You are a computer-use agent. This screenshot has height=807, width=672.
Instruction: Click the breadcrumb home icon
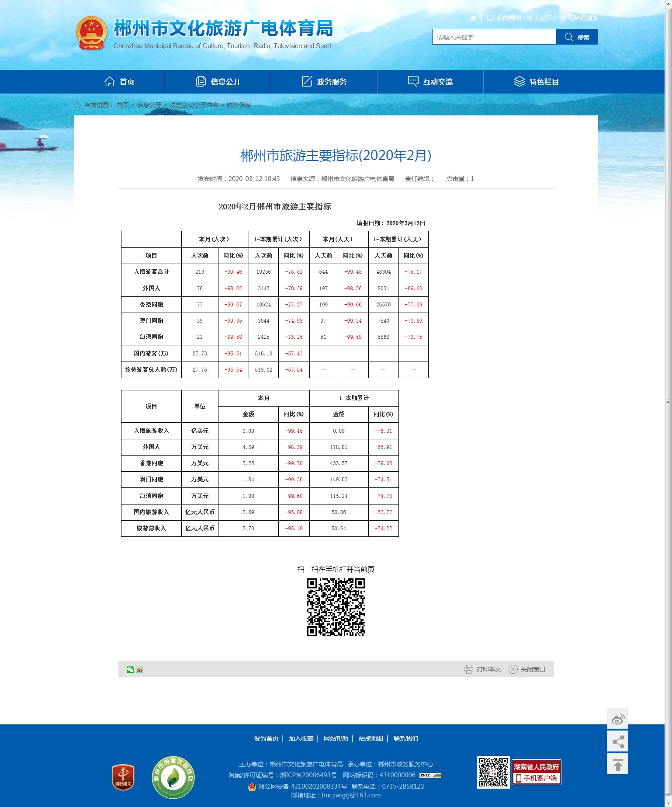(77, 105)
